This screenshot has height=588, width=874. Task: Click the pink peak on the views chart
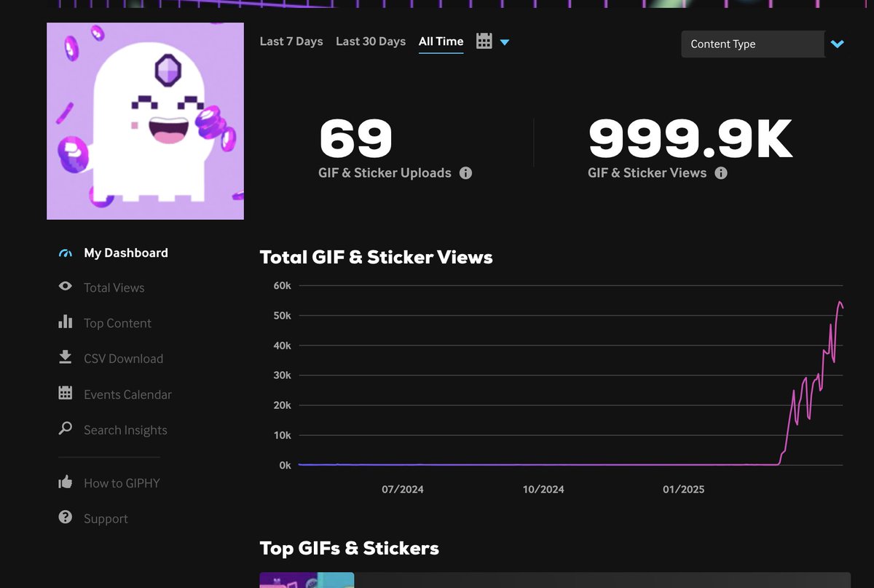coord(840,302)
